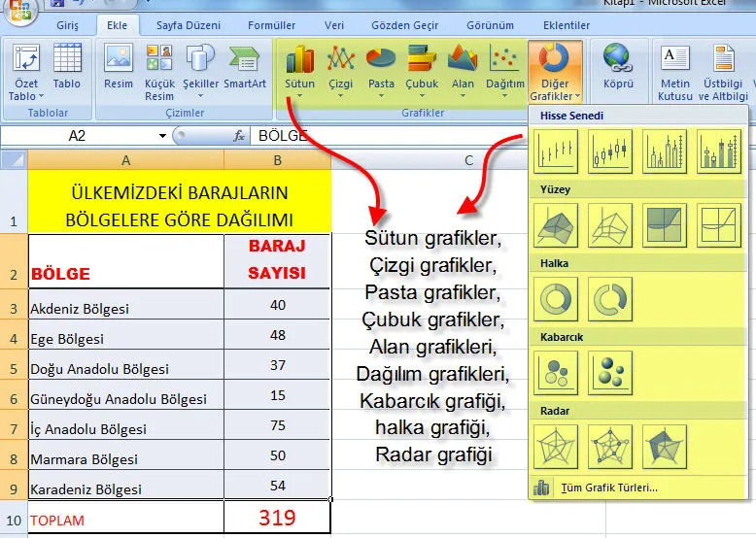Click the SmartArt icon
The width and height of the screenshot is (756, 538).
[x=245, y=69]
